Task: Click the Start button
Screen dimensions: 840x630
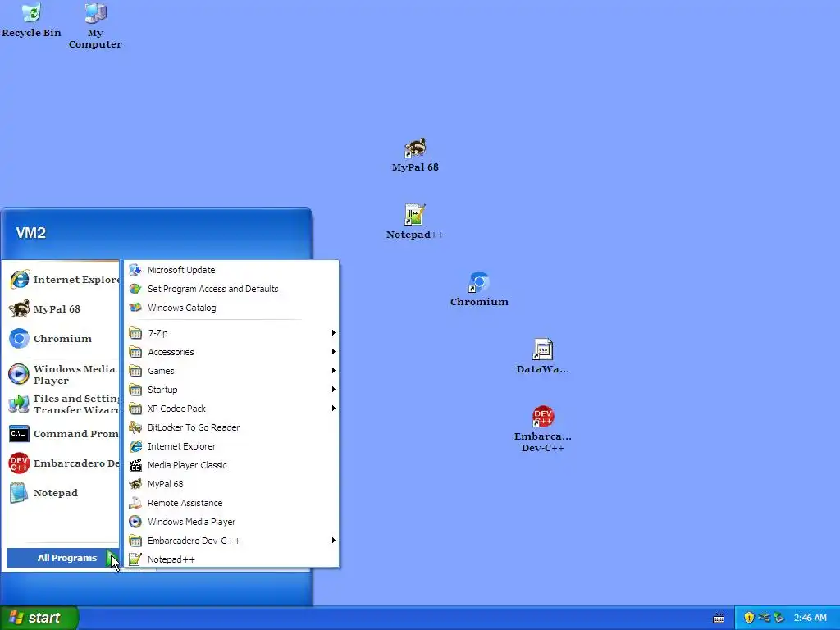Action: [39, 618]
